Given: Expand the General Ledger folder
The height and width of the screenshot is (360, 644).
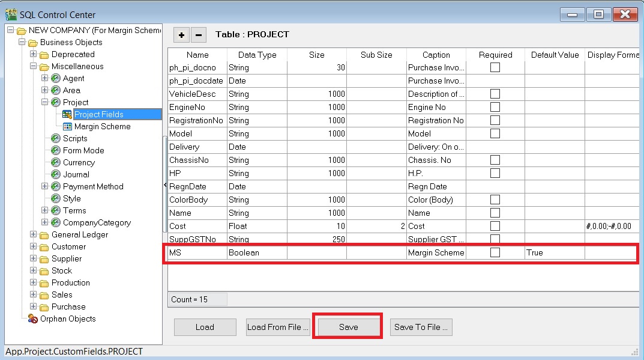Looking at the screenshot, I should coord(34,234).
